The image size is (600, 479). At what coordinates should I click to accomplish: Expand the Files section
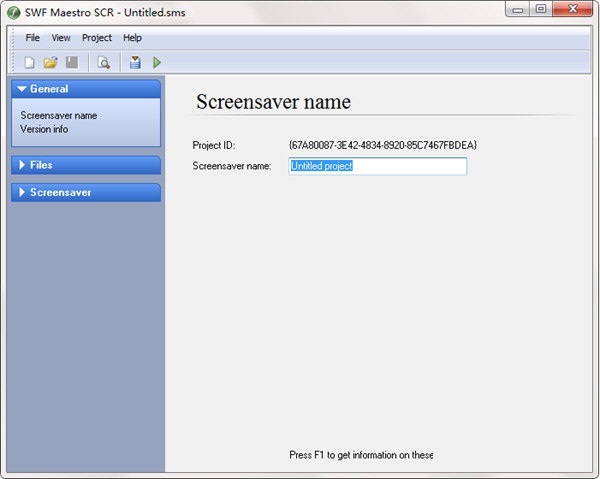(86, 165)
